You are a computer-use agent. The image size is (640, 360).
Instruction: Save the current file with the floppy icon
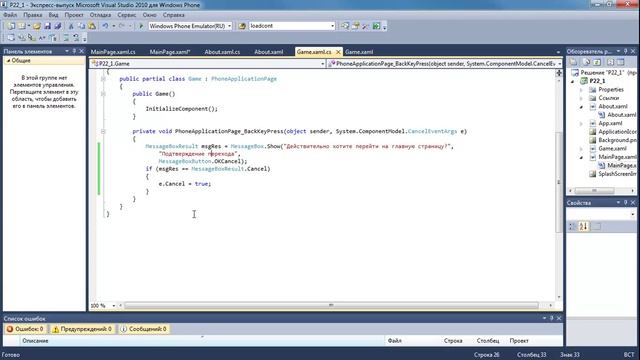pos(47,26)
